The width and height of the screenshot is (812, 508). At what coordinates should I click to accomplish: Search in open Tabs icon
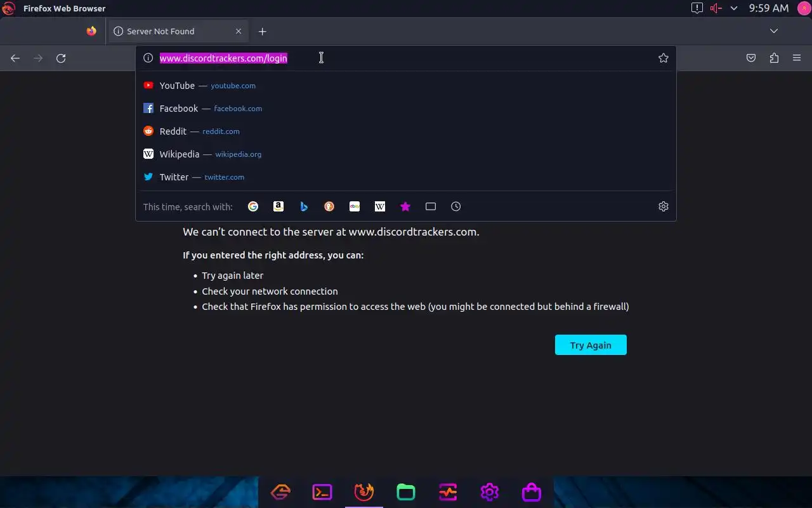tap(431, 206)
